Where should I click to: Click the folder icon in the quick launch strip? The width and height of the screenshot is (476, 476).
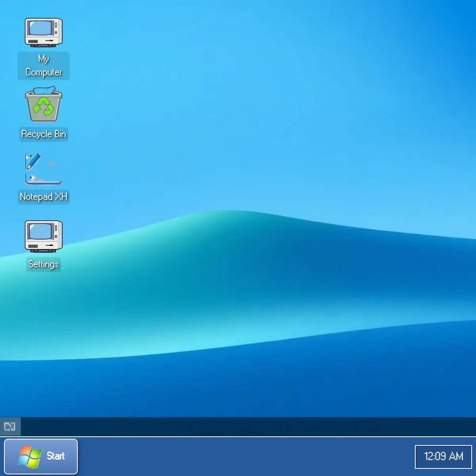[x=10, y=427]
